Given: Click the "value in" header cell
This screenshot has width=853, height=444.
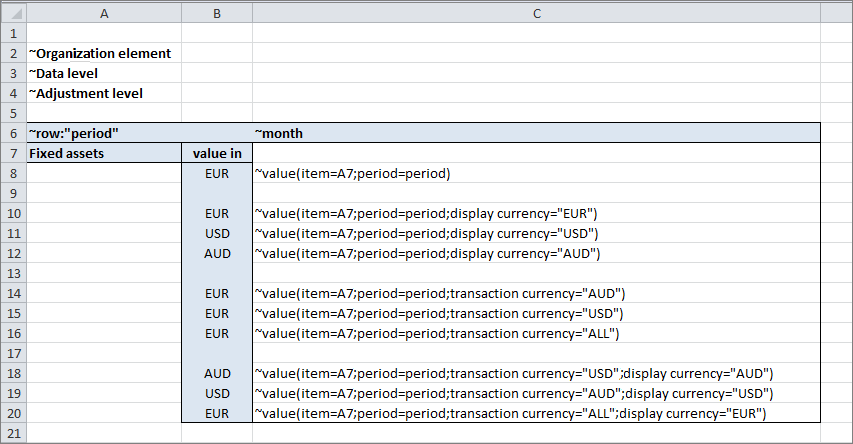Looking at the screenshot, I should [217, 153].
